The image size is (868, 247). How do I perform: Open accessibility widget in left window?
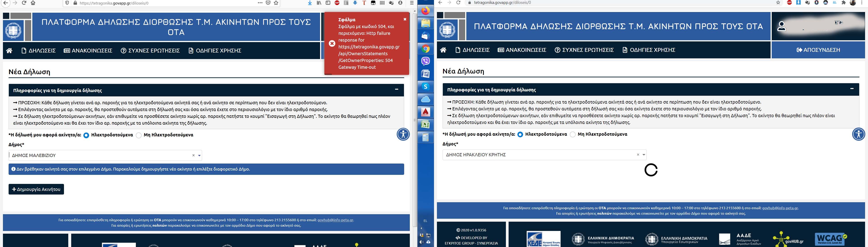403,134
